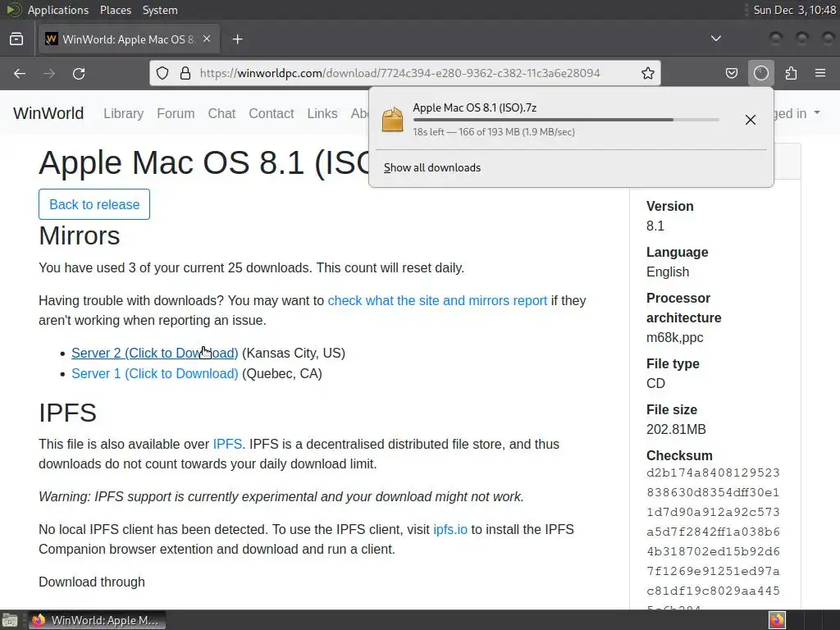Screen dimensions: 840x630
Task: Click the Apple Mac OS 8.1 (ISO).7z filename
Action: tap(475, 107)
